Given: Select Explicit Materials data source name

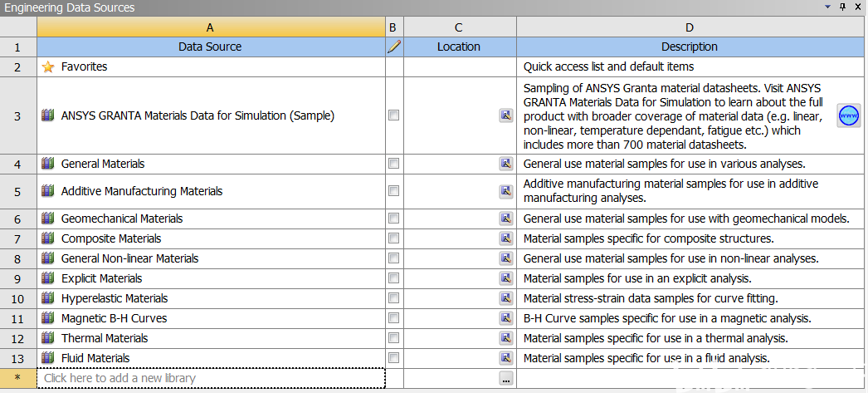Looking at the screenshot, I should pos(102,279).
